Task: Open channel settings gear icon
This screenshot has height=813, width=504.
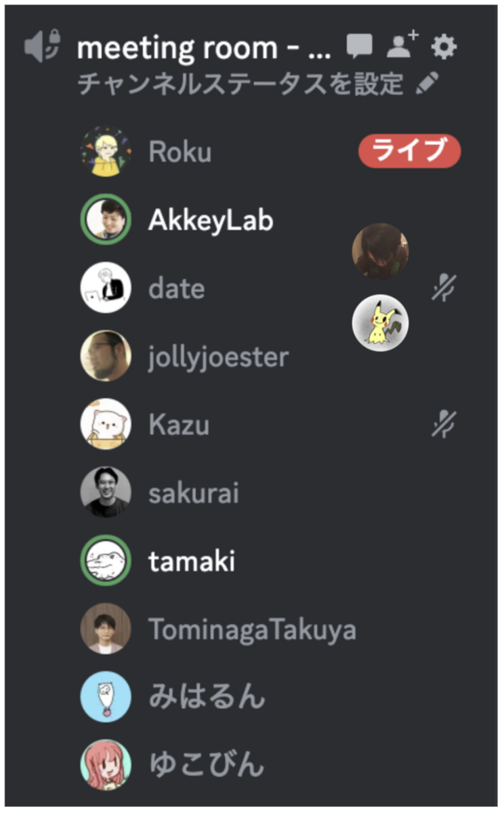Action: pos(444,47)
